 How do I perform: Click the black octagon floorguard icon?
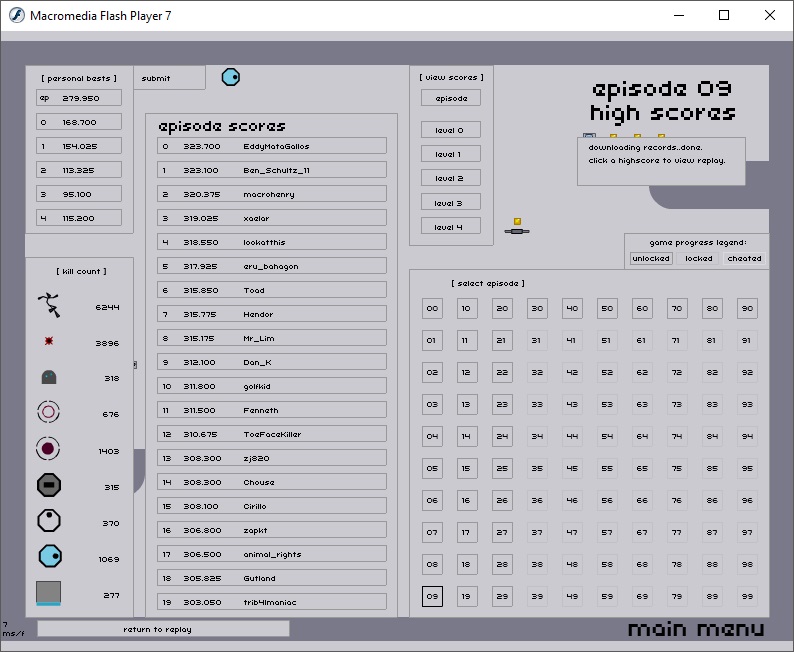pos(49,486)
